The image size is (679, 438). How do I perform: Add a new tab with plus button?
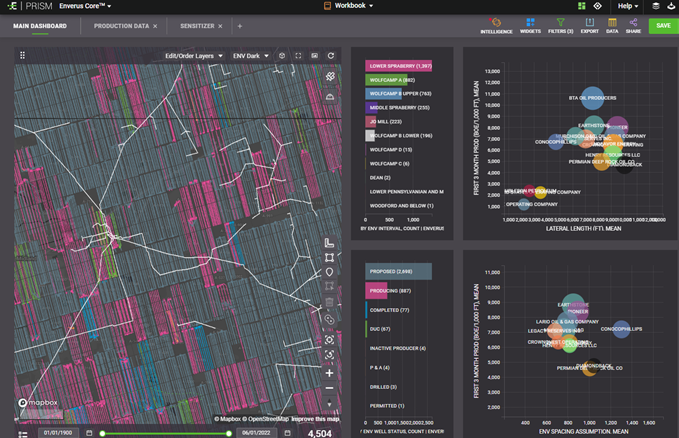click(x=240, y=26)
